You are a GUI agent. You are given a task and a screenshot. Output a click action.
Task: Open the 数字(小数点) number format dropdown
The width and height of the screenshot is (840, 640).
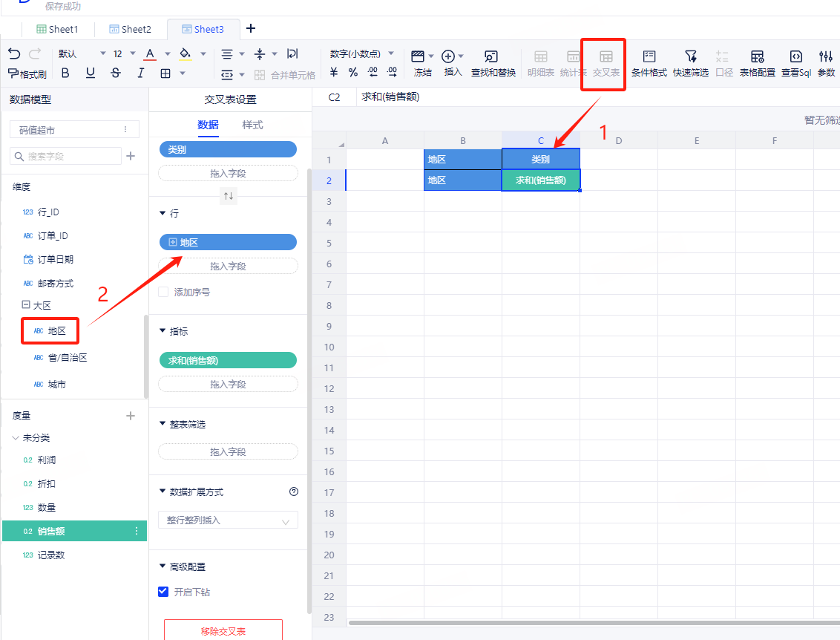coord(362,53)
